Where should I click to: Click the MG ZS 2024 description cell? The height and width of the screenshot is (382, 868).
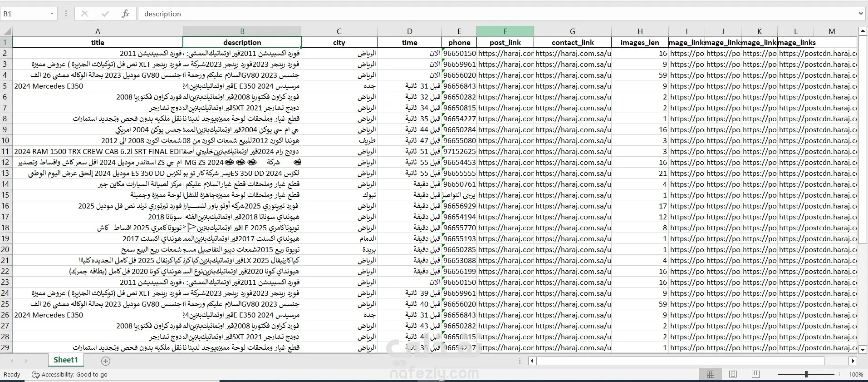click(242, 162)
